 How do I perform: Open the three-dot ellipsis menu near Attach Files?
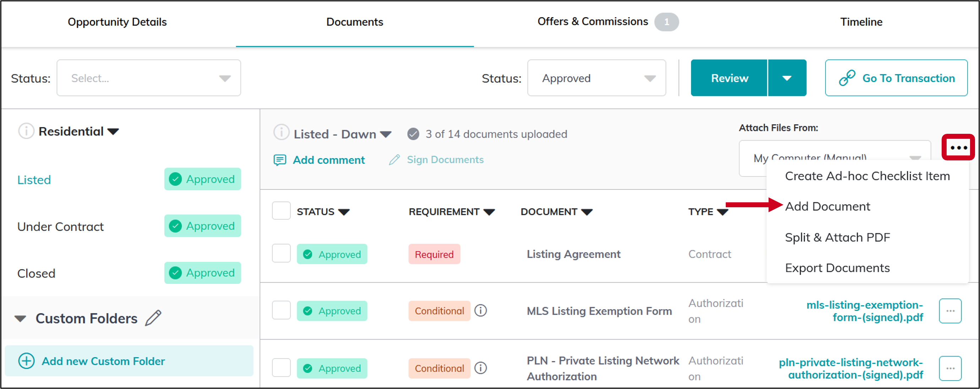[x=958, y=148]
